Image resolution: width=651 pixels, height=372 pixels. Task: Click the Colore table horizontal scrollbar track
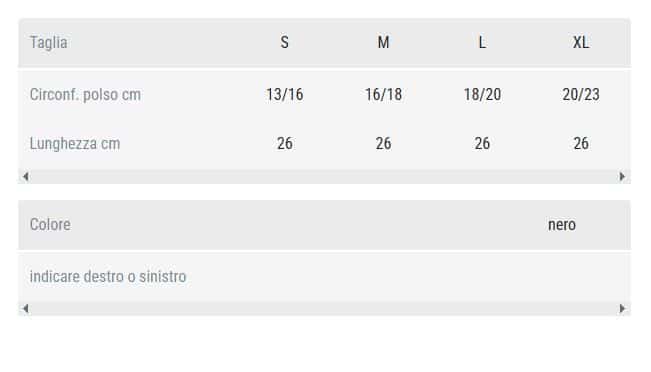324,308
